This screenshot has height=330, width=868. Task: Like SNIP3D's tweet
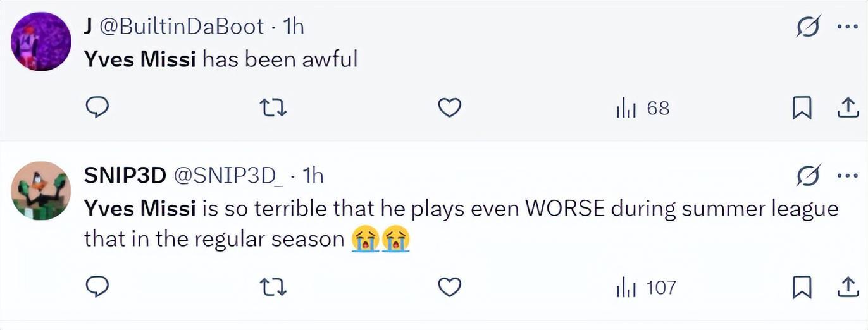click(449, 288)
